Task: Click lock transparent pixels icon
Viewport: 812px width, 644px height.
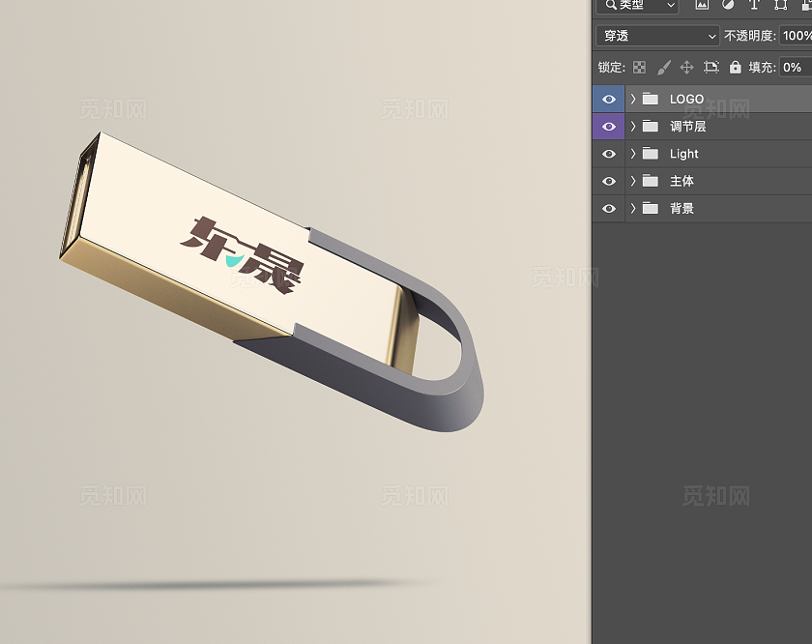Action: pyautogui.click(x=639, y=67)
